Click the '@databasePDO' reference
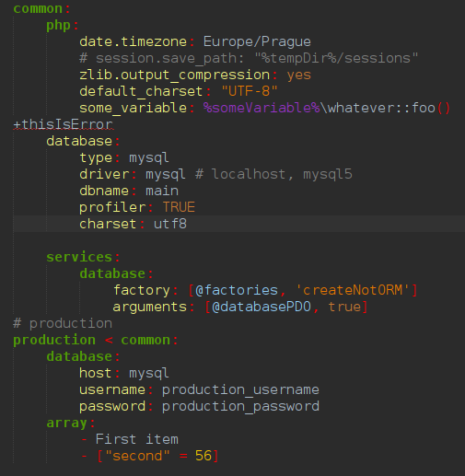The image size is (465, 476). [262, 307]
